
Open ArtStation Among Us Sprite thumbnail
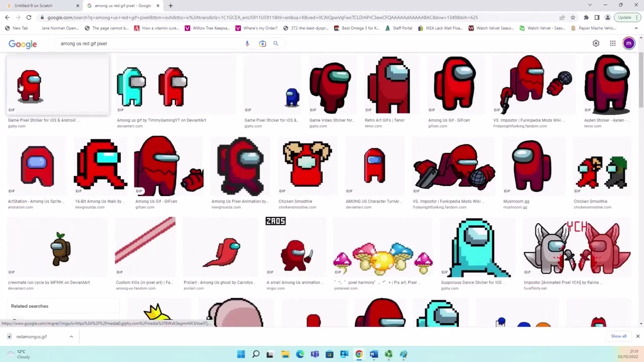point(37,167)
